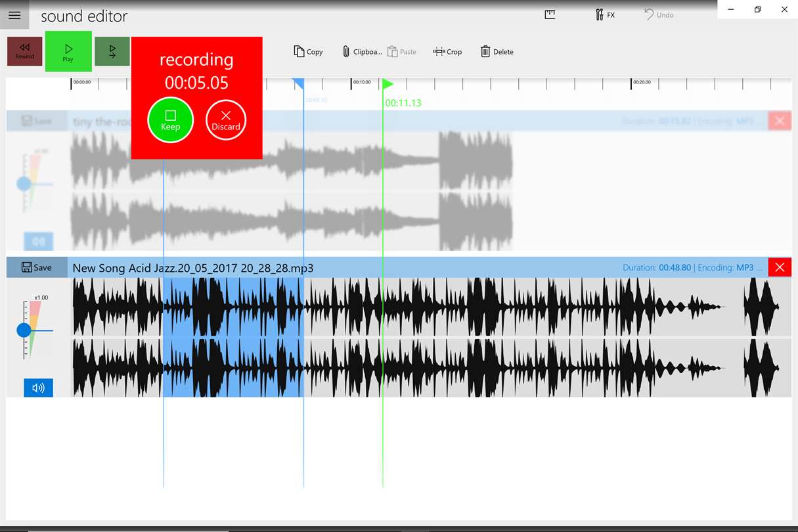Image resolution: width=798 pixels, height=532 pixels.
Task: Click the play-selection arrow button
Action: [x=112, y=51]
